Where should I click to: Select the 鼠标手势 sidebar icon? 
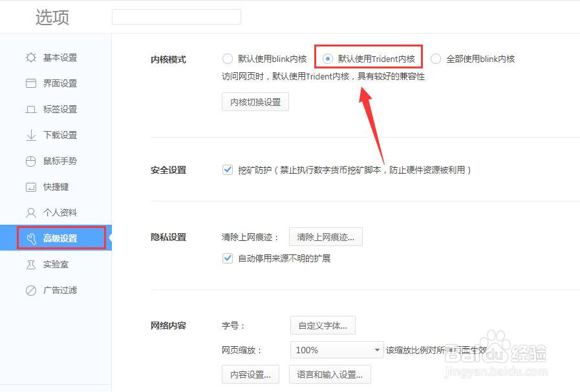[30, 161]
